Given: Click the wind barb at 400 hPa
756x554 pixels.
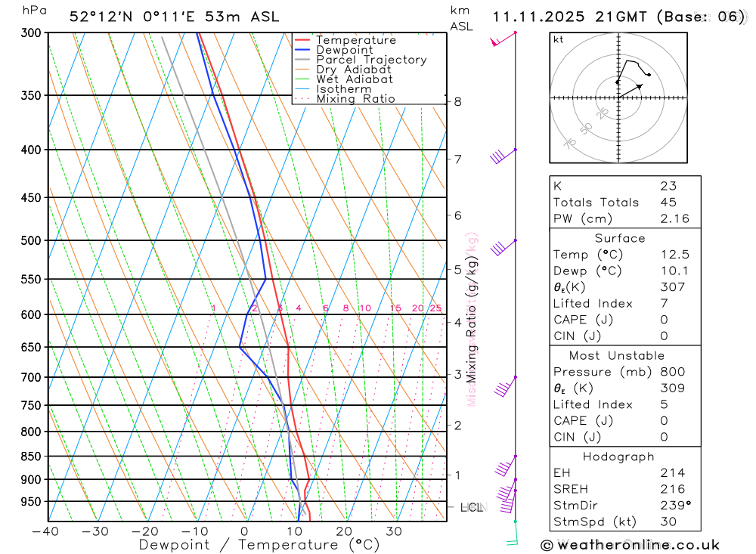Looking at the screenshot, I should point(503,156).
